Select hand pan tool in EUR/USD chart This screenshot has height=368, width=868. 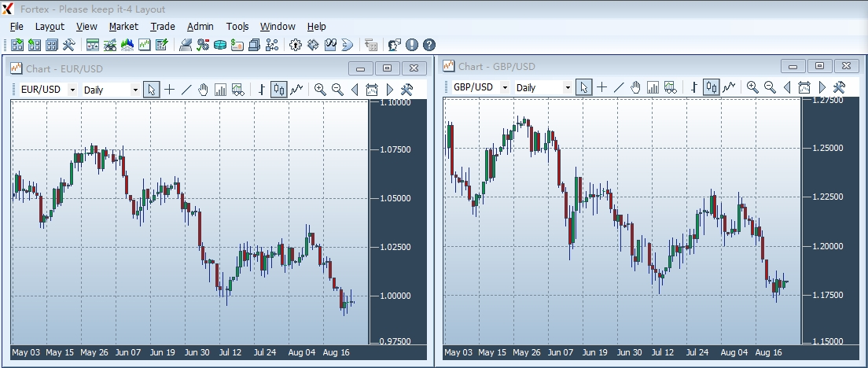(x=203, y=90)
